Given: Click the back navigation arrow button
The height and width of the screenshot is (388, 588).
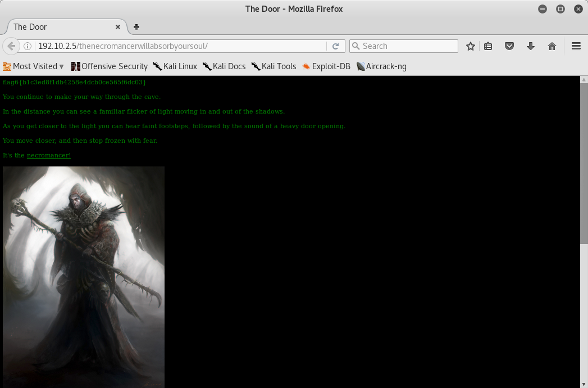Looking at the screenshot, I should click(x=11, y=46).
